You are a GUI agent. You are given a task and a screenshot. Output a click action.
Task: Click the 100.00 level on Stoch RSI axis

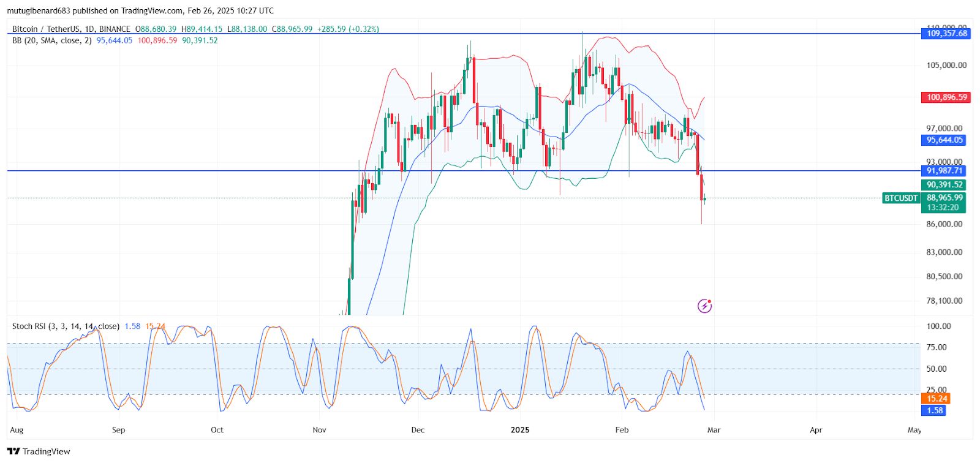(x=938, y=326)
